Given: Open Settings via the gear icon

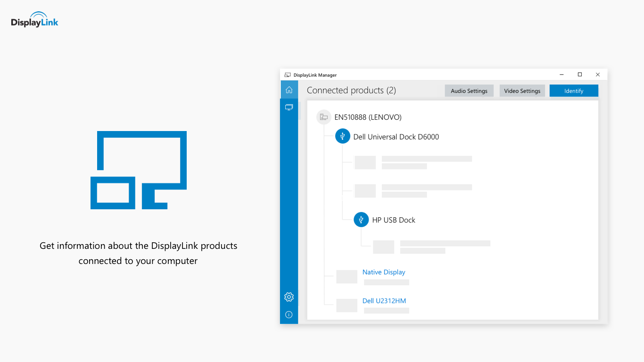Looking at the screenshot, I should click(x=289, y=297).
